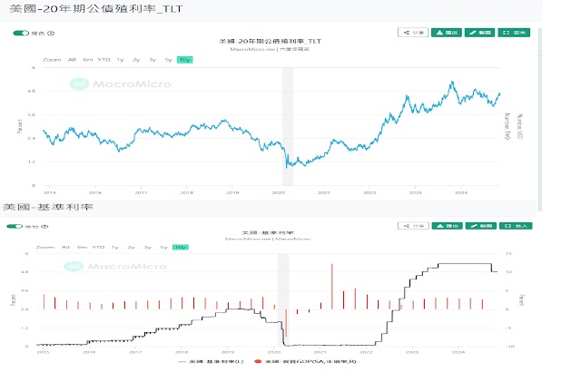Select 6m zoom on the TLT chart
Image resolution: width=581 pixels, height=392 pixels.
[88, 59]
